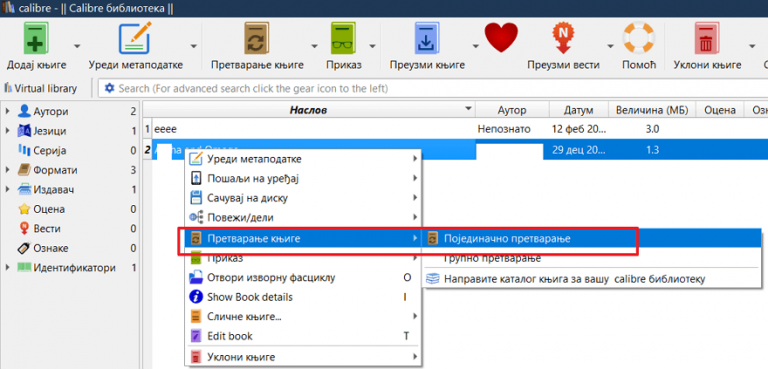Click size value 1.3 cell
The image size is (768, 369).
[652, 149]
